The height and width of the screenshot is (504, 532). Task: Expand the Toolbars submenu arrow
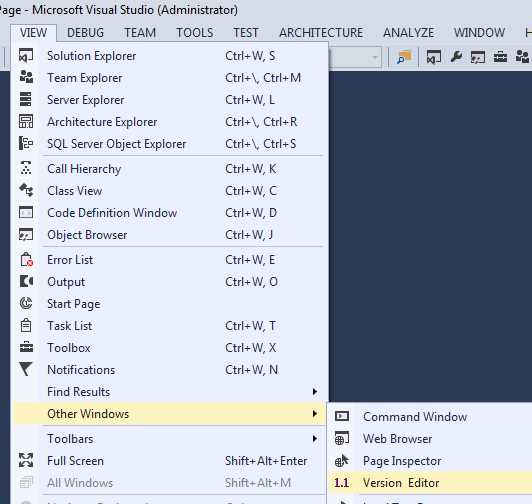click(x=315, y=439)
